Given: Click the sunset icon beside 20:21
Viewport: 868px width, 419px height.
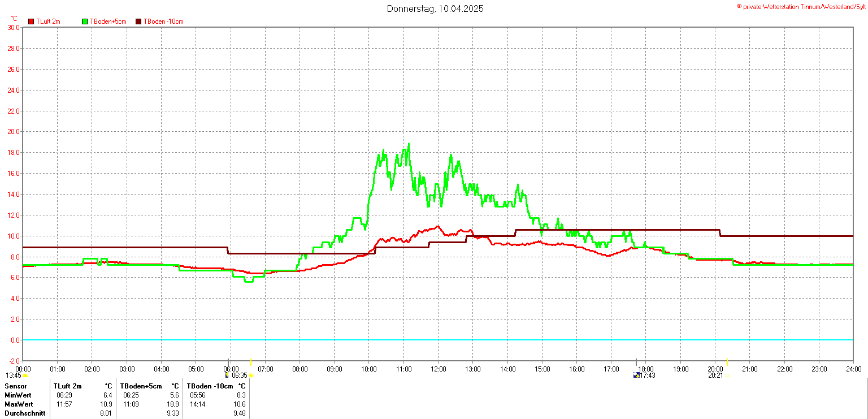Looking at the screenshot, I should tap(727, 375).
